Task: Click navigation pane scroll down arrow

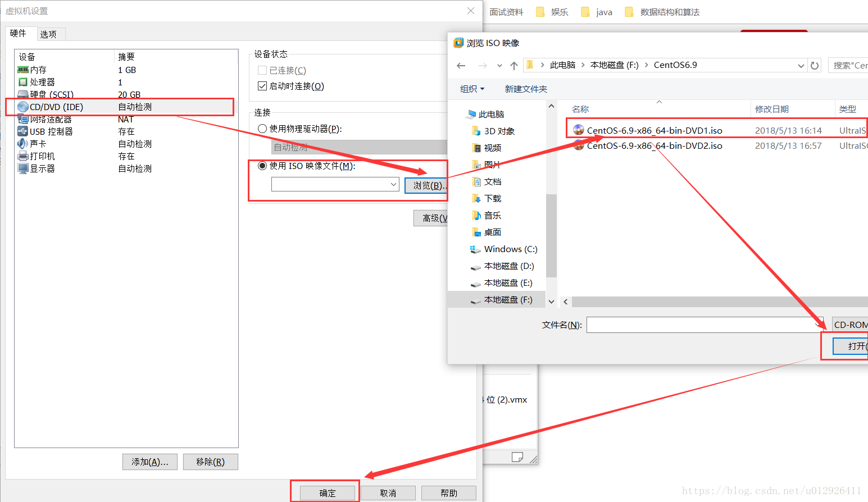Action: pos(551,302)
